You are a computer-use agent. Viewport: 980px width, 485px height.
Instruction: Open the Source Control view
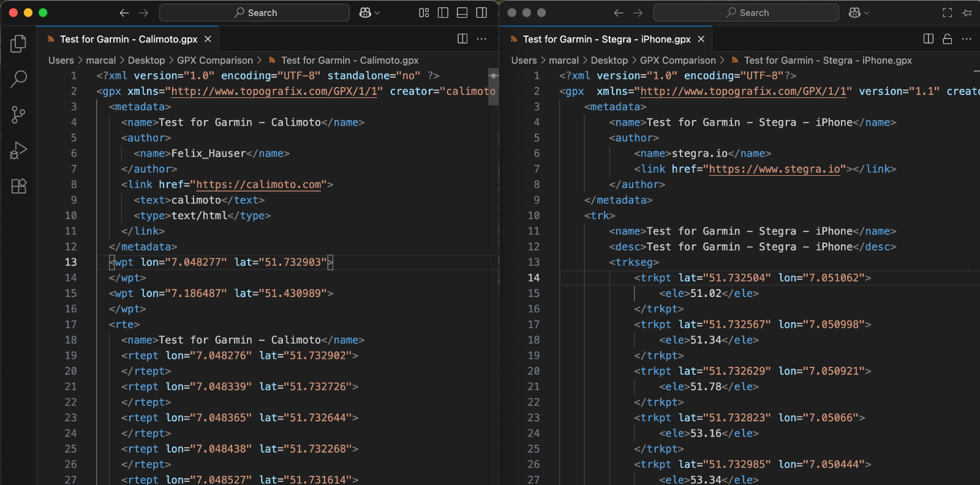point(19,115)
